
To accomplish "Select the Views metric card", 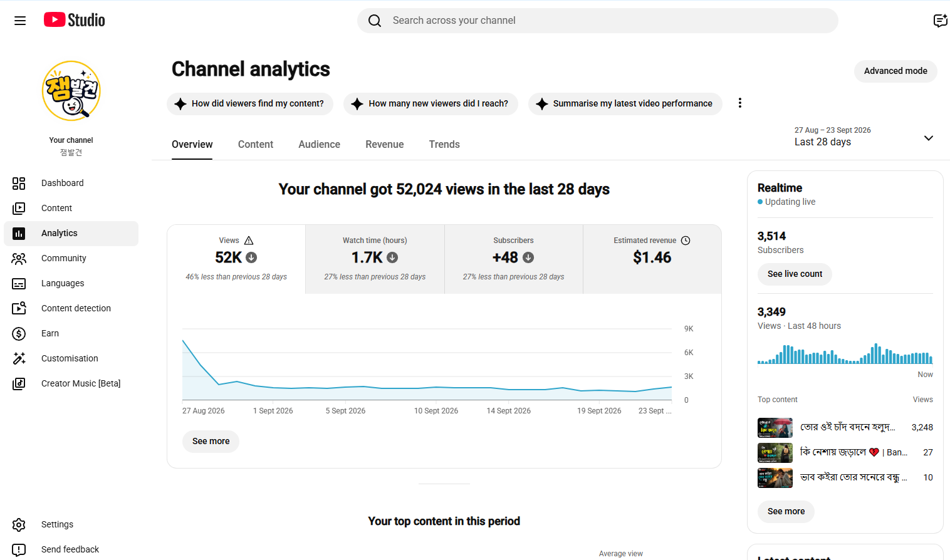I will click(x=236, y=259).
